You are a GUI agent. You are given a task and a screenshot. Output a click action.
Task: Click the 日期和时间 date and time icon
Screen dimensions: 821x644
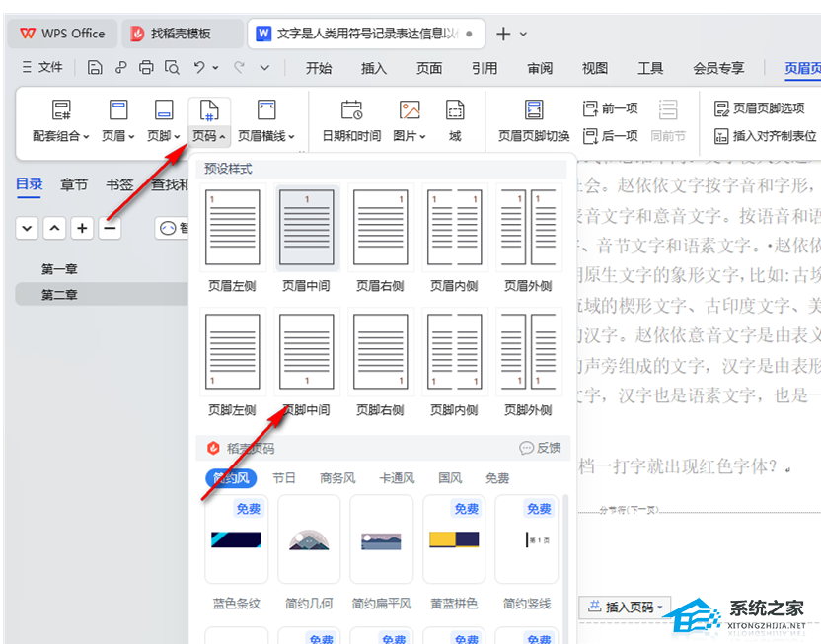(x=351, y=110)
